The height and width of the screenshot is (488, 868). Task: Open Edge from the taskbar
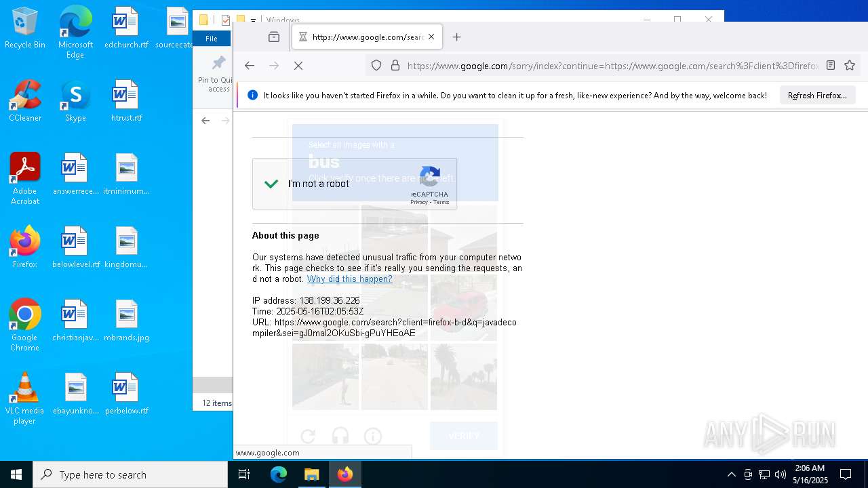click(279, 474)
